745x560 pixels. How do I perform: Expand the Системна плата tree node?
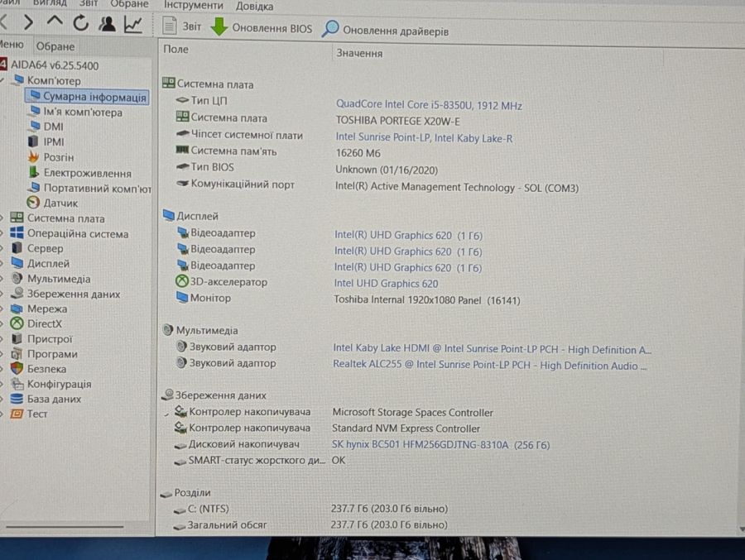[57, 218]
